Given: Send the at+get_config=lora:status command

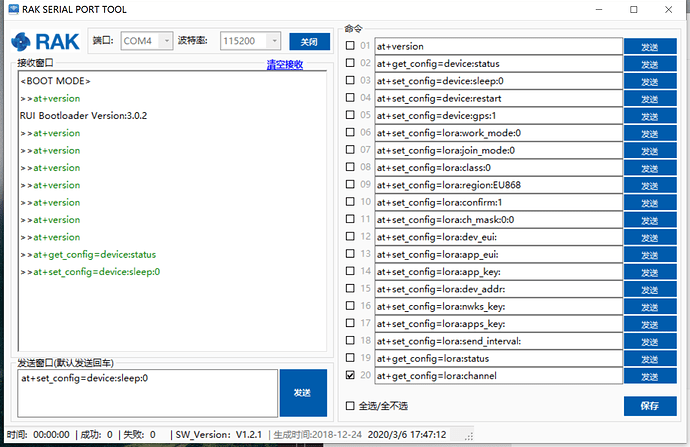Looking at the screenshot, I should click(x=649, y=358).
